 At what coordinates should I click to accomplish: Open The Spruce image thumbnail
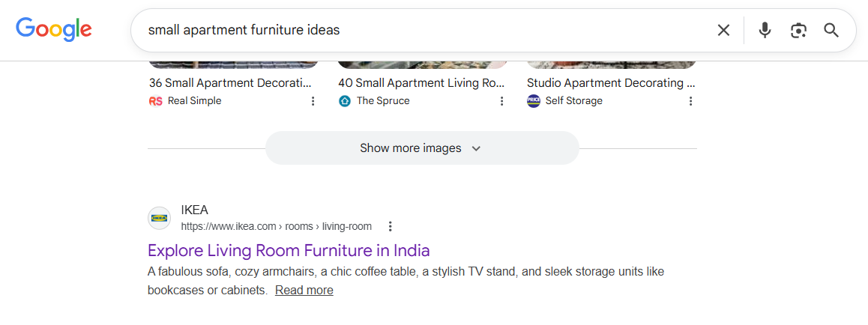pos(422,64)
